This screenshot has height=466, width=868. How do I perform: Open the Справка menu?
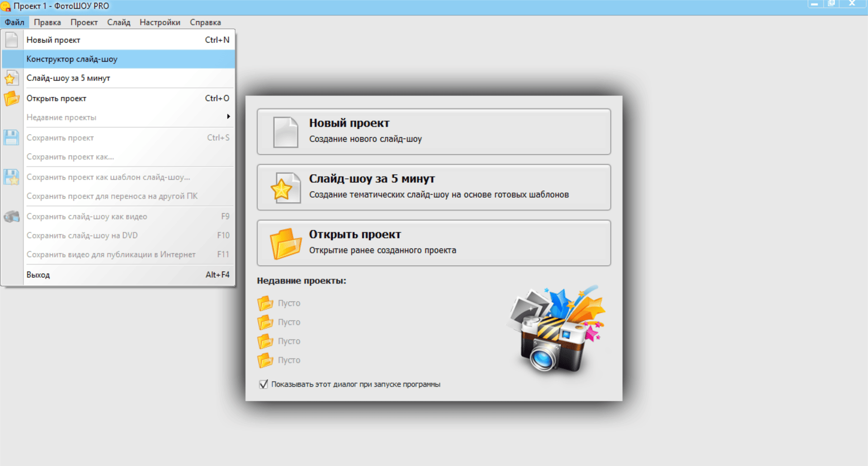point(205,22)
